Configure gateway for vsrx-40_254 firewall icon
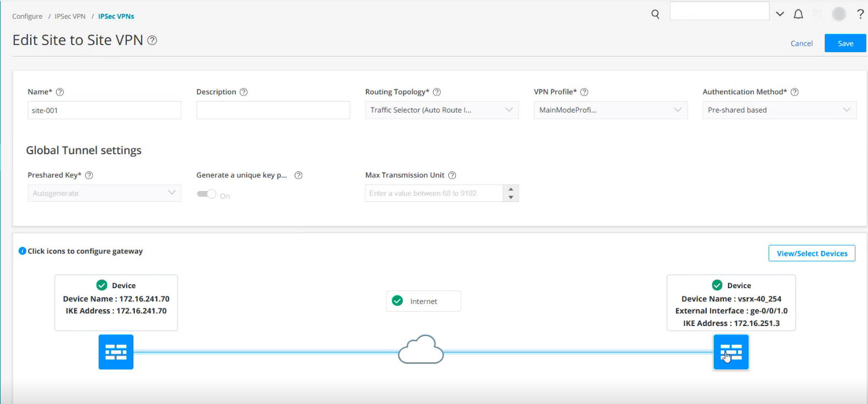The image size is (868, 404). (731, 352)
